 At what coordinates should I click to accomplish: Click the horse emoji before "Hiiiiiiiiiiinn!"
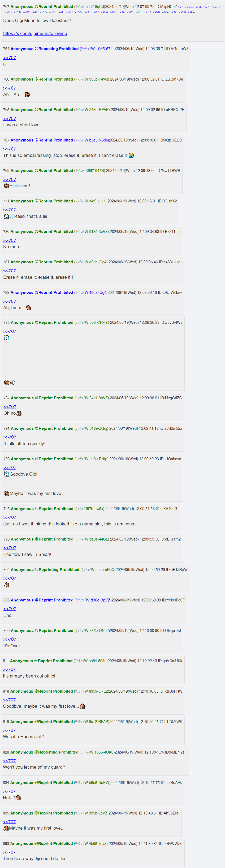[6, 186]
